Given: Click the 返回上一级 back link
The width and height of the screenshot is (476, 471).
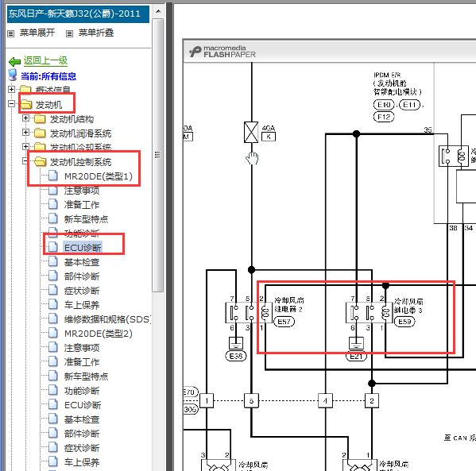Looking at the screenshot, I should point(45,60).
